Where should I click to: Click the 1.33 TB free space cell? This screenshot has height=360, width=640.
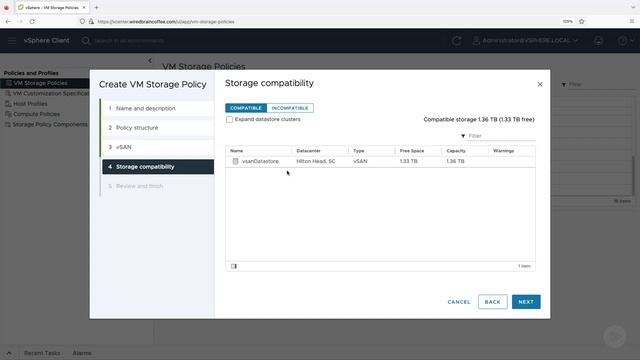[409, 161]
